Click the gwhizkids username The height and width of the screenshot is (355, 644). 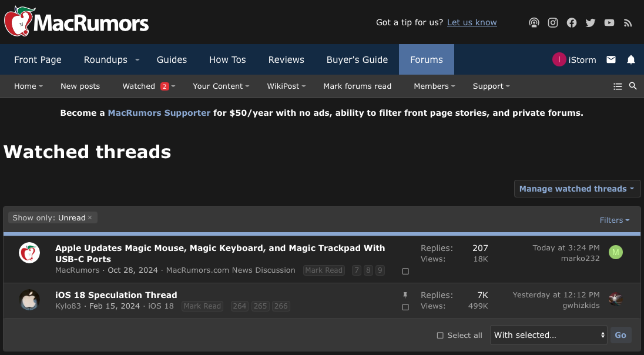pyautogui.click(x=581, y=305)
